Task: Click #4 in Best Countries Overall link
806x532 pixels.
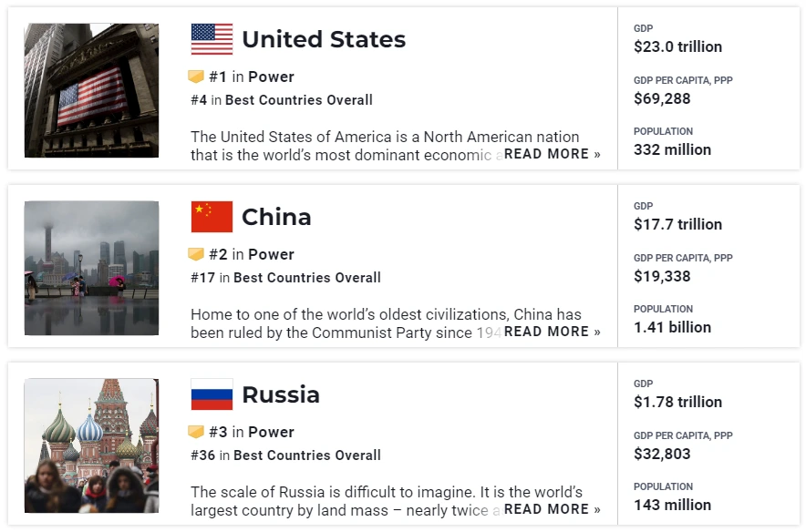Action: tap(282, 99)
